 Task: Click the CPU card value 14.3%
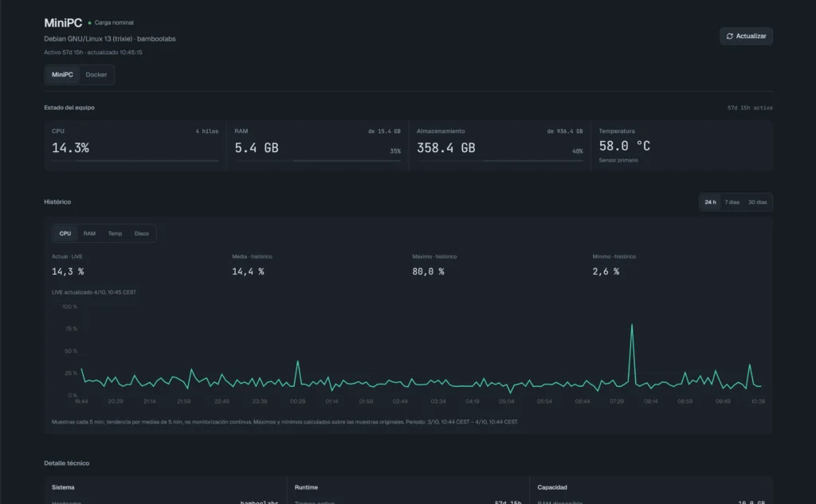click(x=70, y=148)
